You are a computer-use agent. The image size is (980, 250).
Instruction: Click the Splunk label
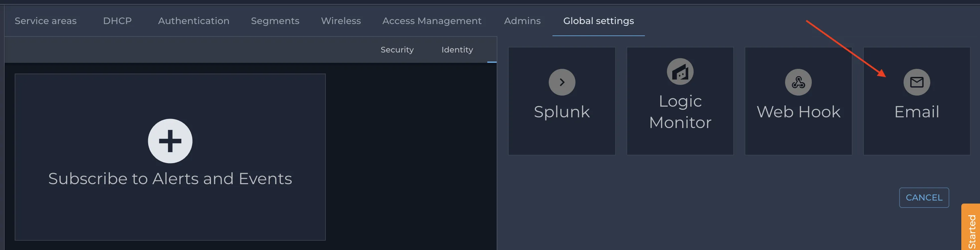coord(561,112)
